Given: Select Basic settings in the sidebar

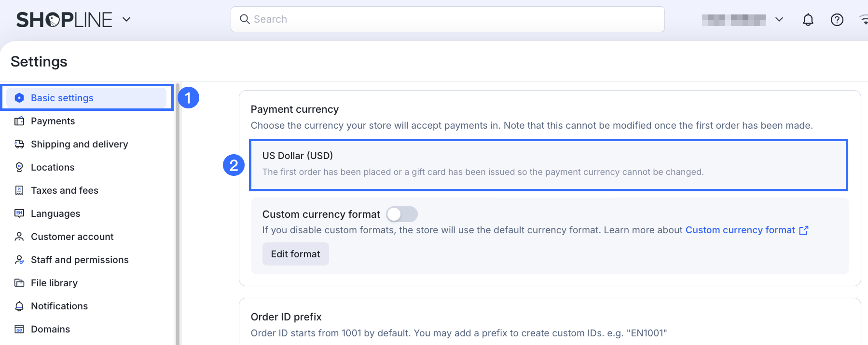Looking at the screenshot, I should coord(62,98).
